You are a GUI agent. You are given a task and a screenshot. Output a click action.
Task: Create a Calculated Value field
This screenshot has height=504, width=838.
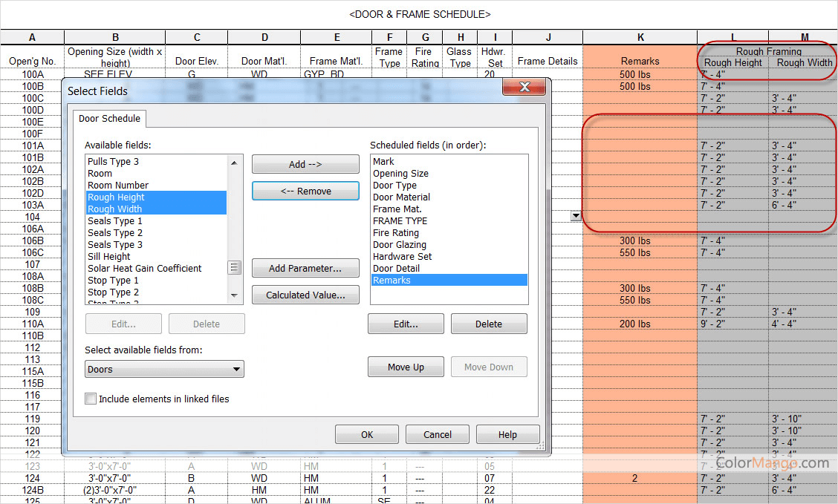pyautogui.click(x=305, y=295)
